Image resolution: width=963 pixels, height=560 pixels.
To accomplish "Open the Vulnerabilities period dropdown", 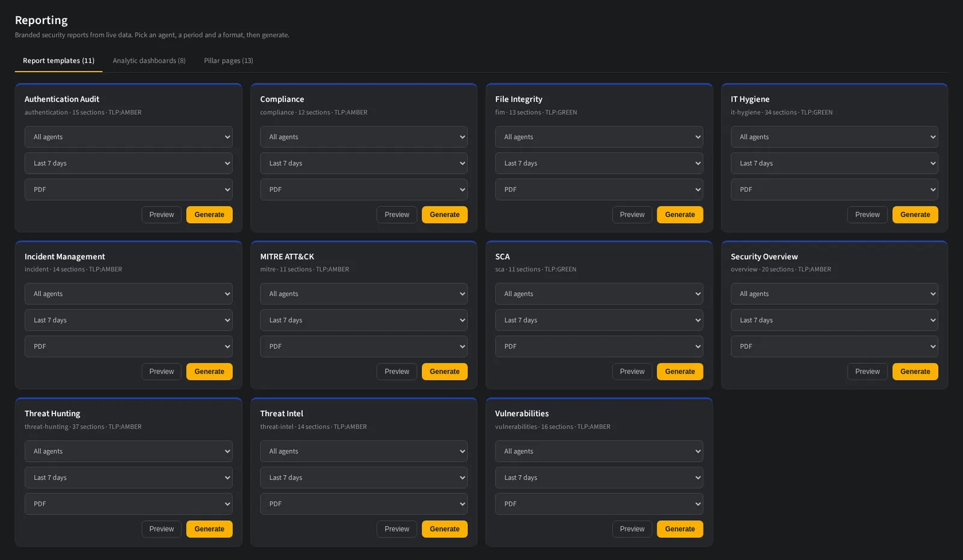I will pyautogui.click(x=599, y=478).
